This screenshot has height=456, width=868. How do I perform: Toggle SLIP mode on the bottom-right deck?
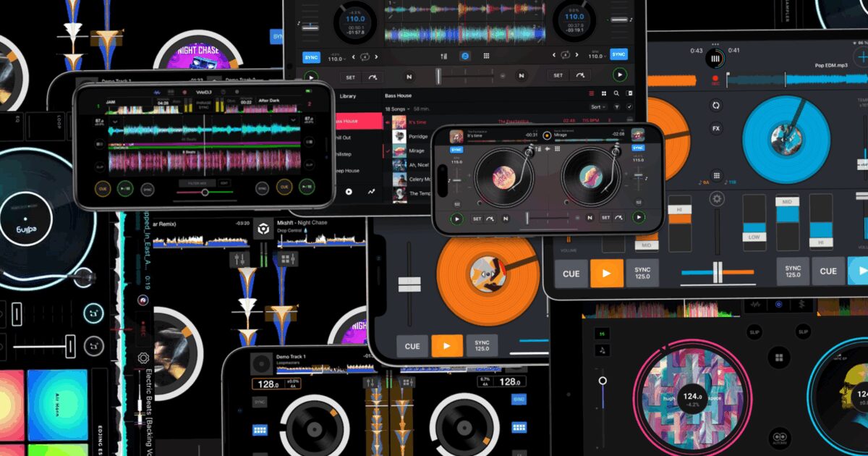[x=803, y=332]
